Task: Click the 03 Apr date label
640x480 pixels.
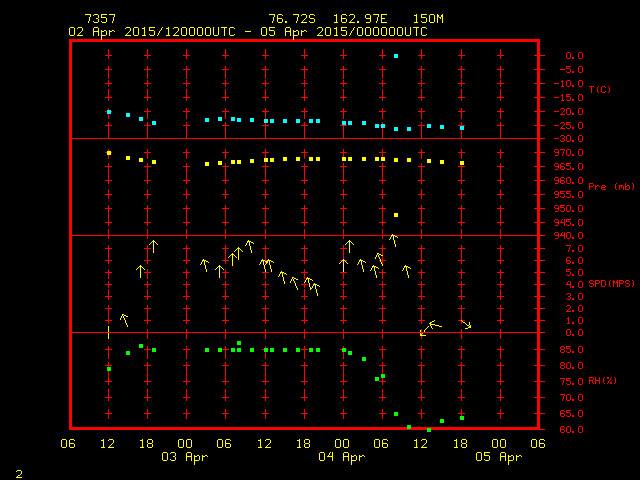Action: pos(186,457)
